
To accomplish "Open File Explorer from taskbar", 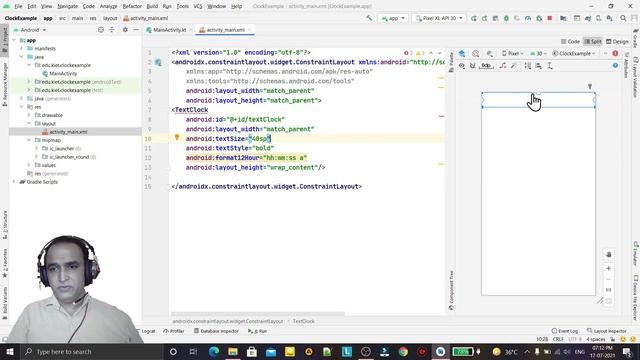I will pyautogui.click(x=233, y=351).
